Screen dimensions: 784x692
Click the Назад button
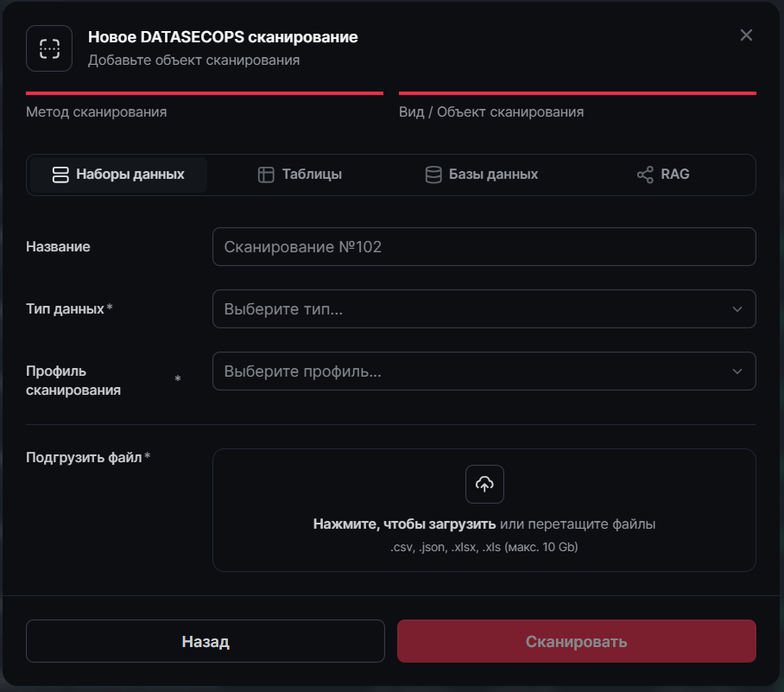point(205,641)
